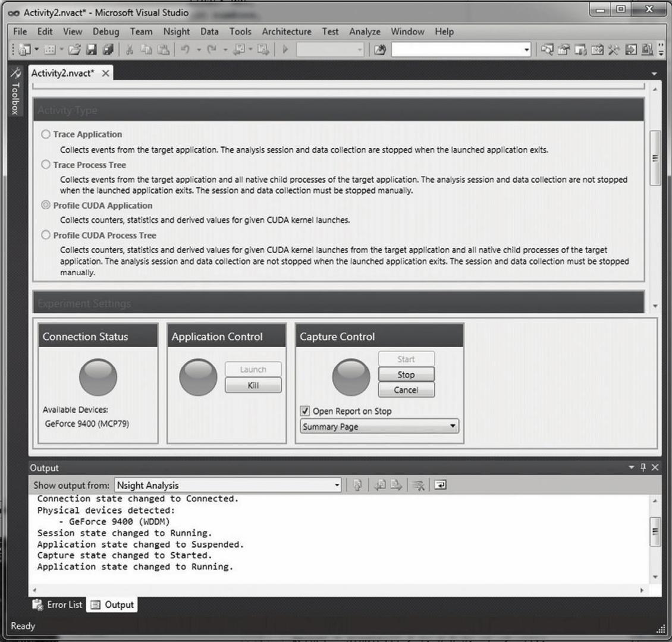672x642 pixels.
Task: Open the Output window position dropdown arrow
Action: tap(632, 467)
